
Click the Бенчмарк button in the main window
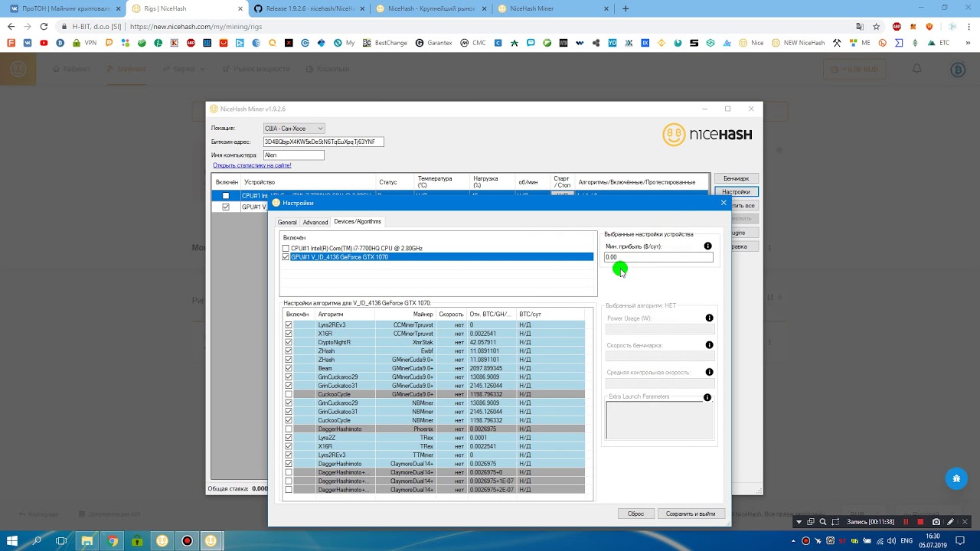(736, 178)
